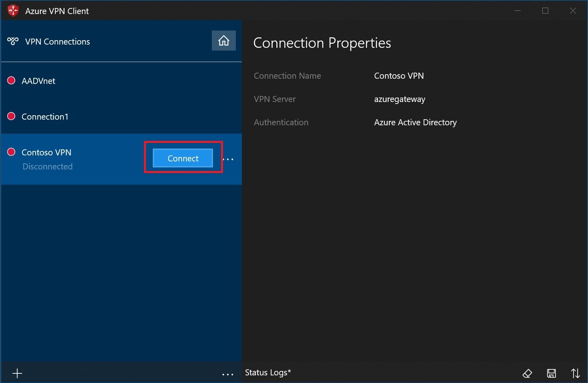
Task: Open the bottom-left ellipsis more menu
Action: (x=227, y=374)
